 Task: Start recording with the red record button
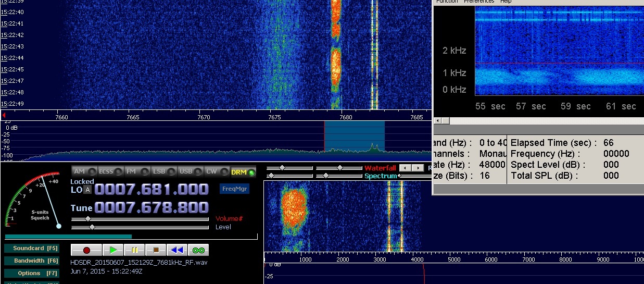click(86, 250)
